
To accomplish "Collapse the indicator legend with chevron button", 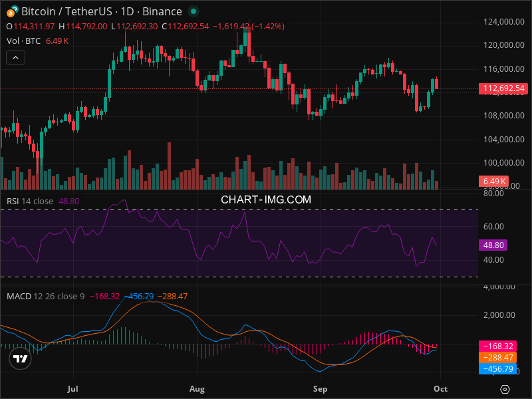I will 16,58.
